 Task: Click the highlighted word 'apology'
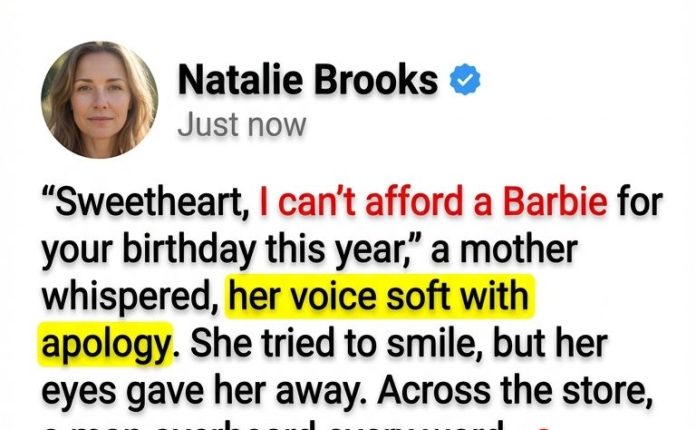pyautogui.click(x=106, y=345)
